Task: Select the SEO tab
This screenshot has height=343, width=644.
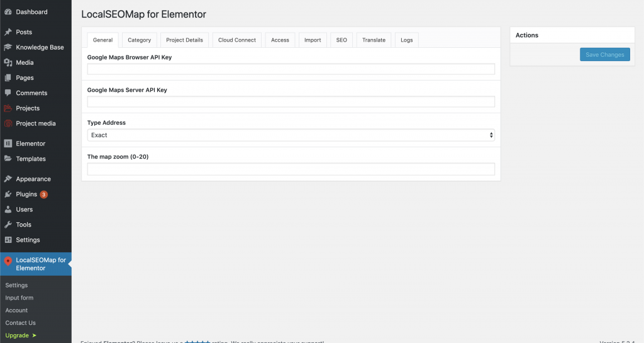Action: (341, 40)
